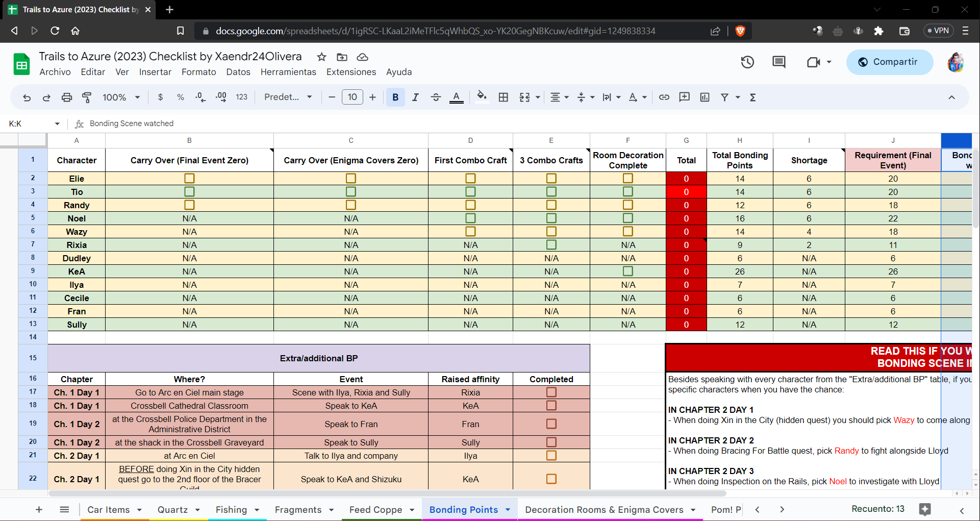The image size is (980, 521).
Task: Decrease font size with minus button
Action: coord(332,97)
